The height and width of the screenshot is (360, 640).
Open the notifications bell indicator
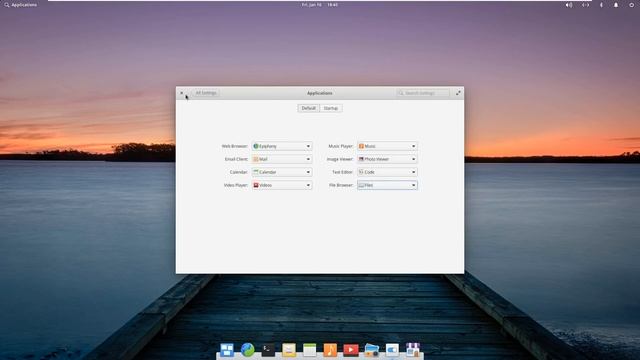(616, 5)
